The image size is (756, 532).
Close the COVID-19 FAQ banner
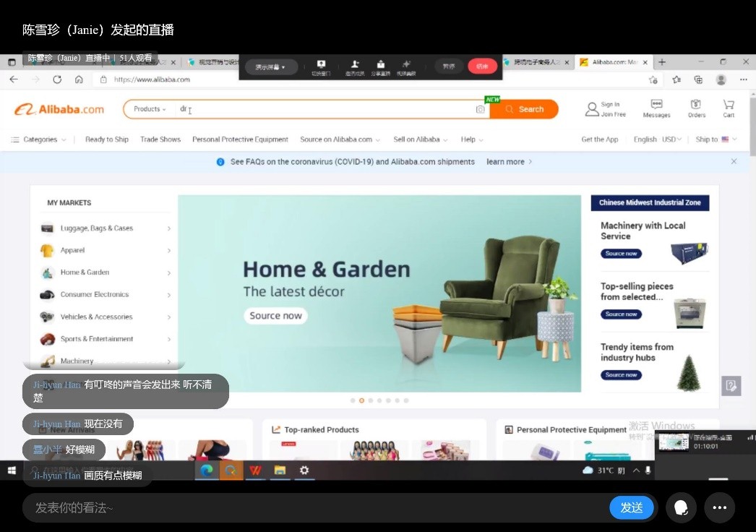tap(734, 162)
